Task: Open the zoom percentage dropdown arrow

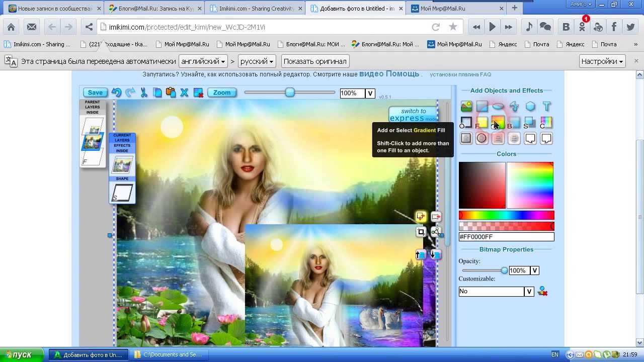Action: coord(370,93)
